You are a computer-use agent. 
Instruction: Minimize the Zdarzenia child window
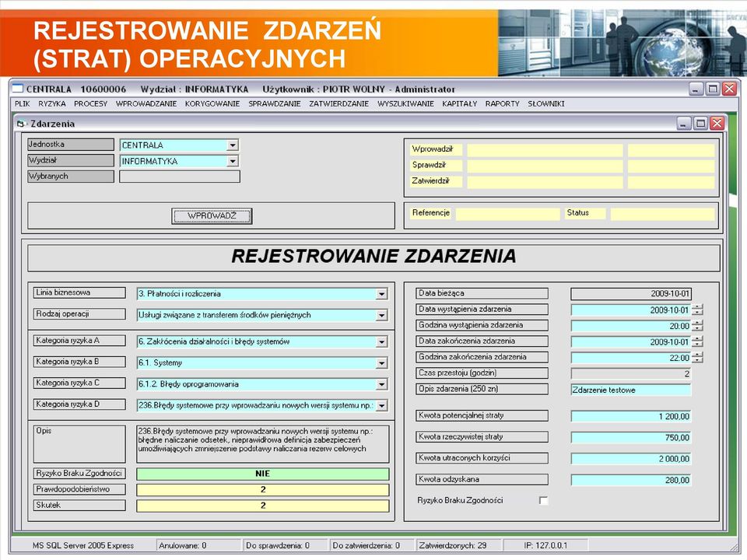[x=683, y=124]
